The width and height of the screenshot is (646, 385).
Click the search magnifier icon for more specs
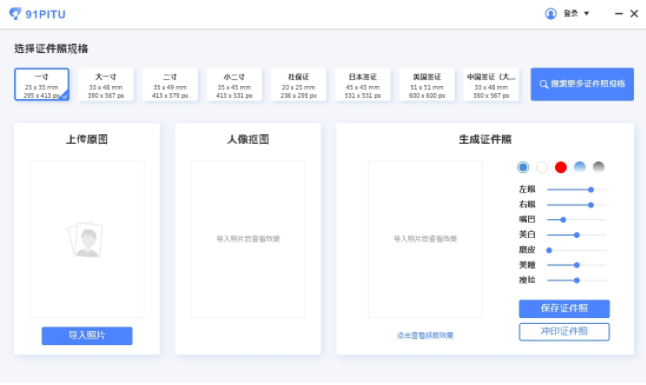[x=544, y=84]
